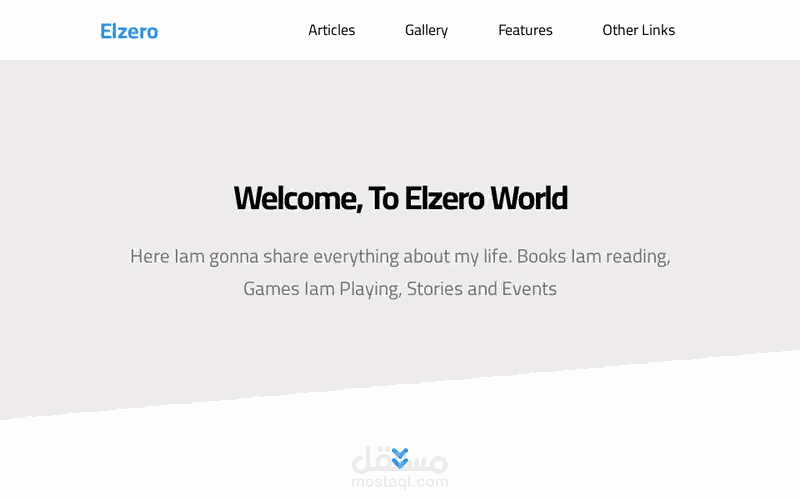Click the line starting 'Here Iam gonna share'
800x500 pixels.
400,256
